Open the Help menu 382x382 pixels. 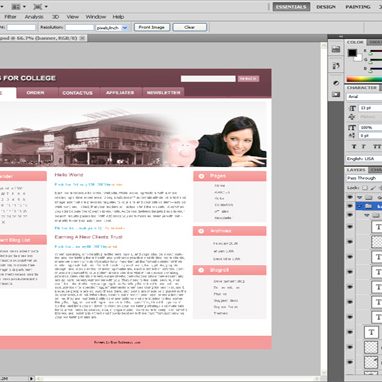click(118, 17)
